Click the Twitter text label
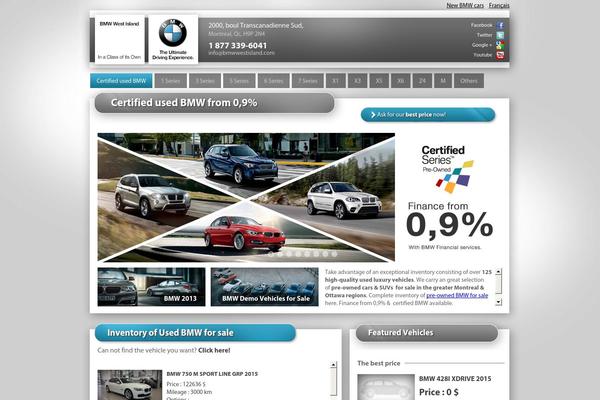600x400 pixels. point(484,35)
